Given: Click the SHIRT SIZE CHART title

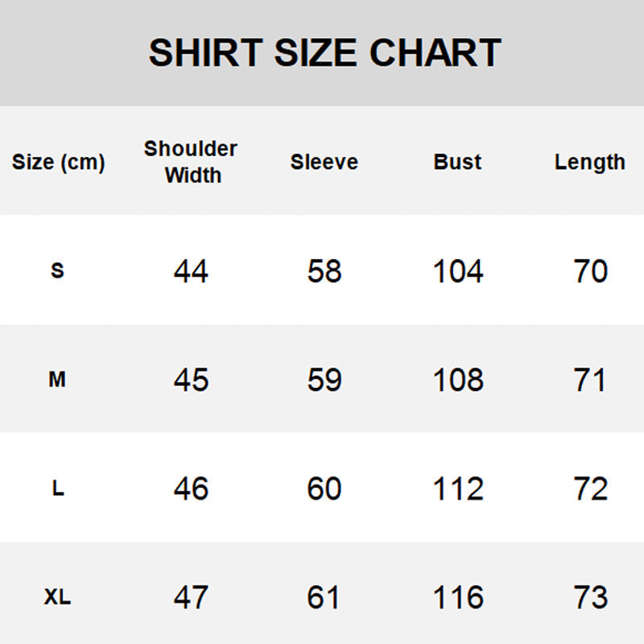Looking at the screenshot, I should point(324,53).
